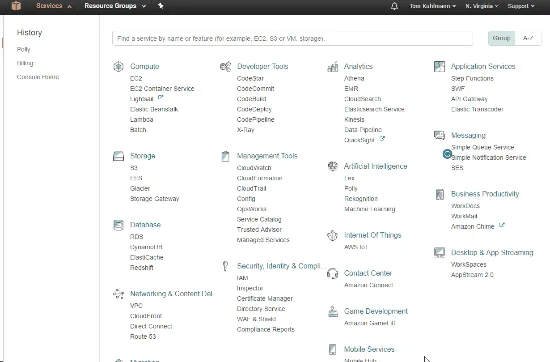Open AppStream 2.0
The image size is (550, 362).
tap(472, 275)
